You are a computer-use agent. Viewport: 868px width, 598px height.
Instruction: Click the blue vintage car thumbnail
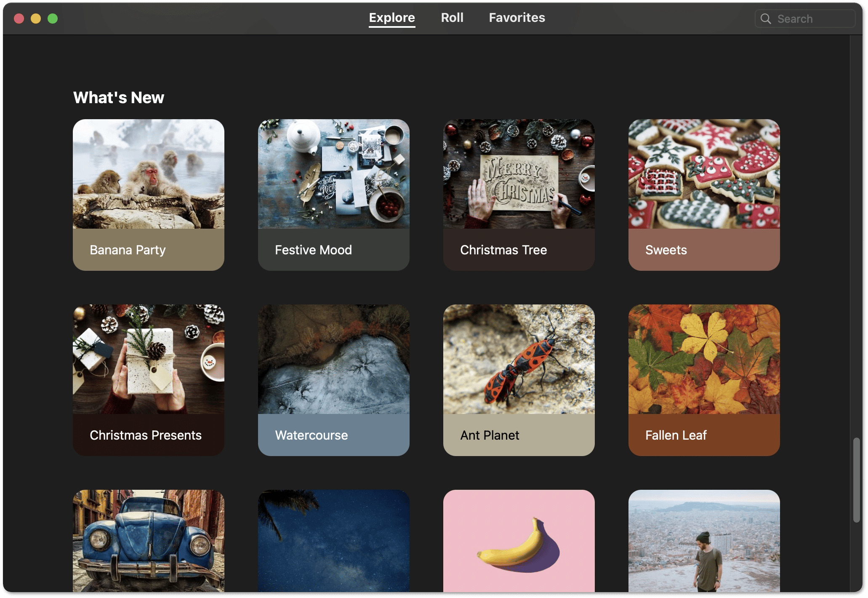click(148, 541)
